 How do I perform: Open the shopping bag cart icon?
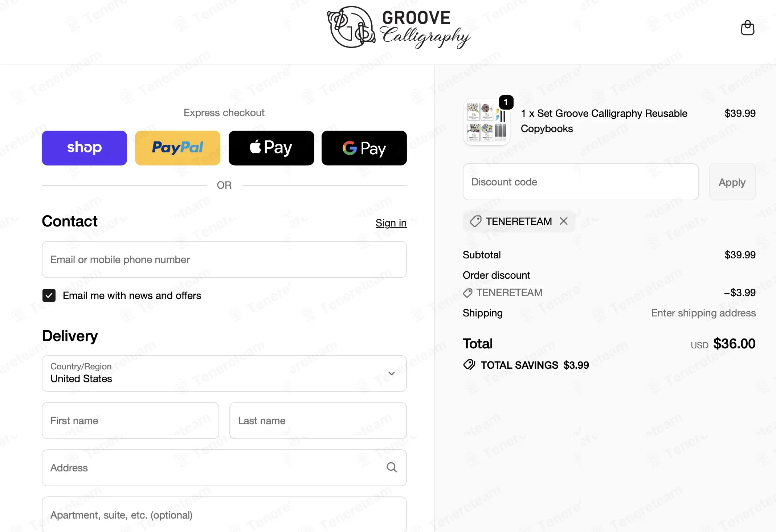[747, 28]
